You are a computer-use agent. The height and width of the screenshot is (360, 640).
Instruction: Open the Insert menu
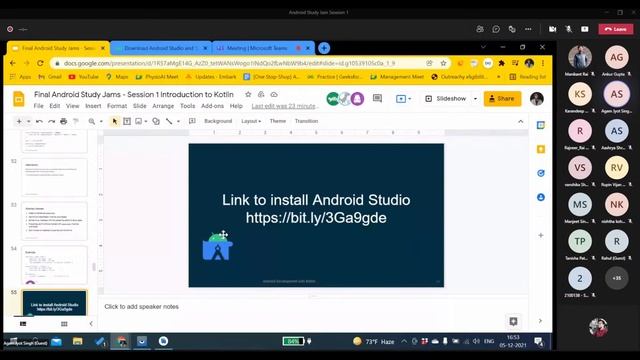click(x=93, y=106)
